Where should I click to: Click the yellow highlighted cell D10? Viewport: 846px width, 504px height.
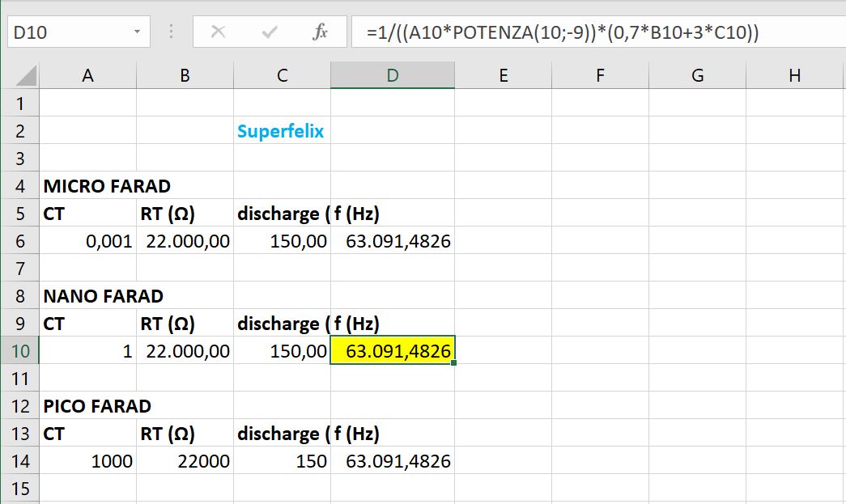click(x=392, y=351)
